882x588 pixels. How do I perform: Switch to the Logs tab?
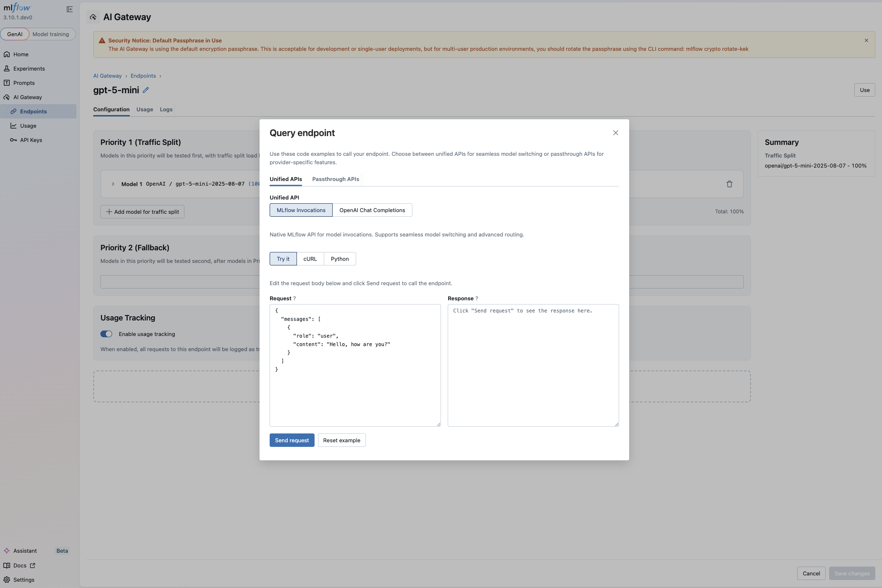166,109
